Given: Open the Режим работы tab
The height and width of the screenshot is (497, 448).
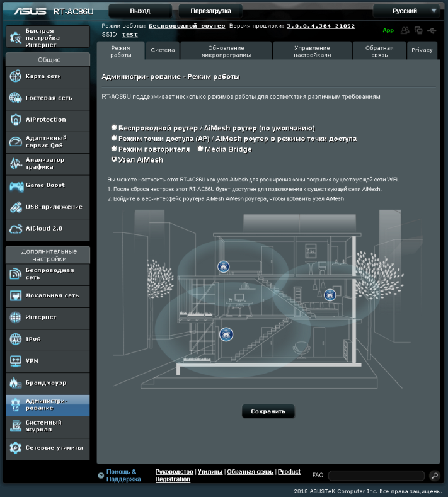Looking at the screenshot, I should (x=120, y=52).
